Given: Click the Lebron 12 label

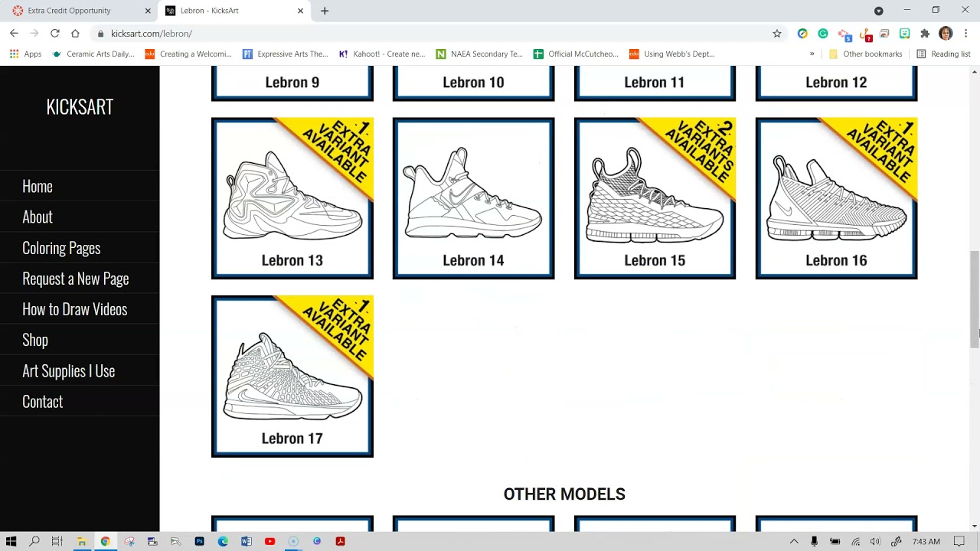Looking at the screenshot, I should pos(836,83).
